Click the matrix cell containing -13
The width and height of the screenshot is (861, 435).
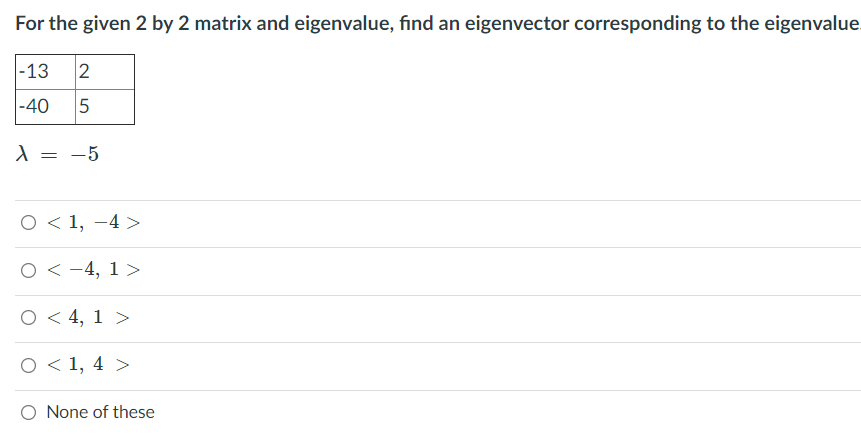[46, 72]
